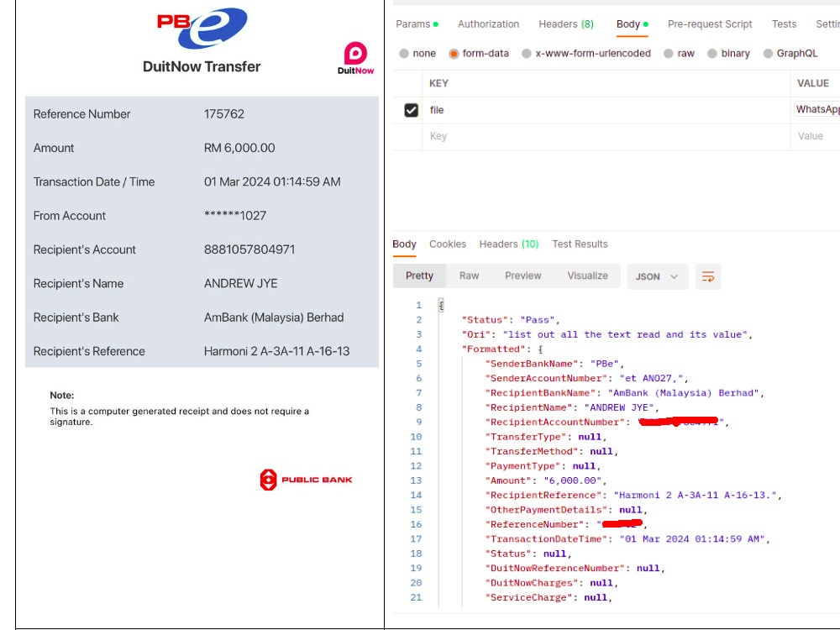Image resolution: width=840 pixels, height=630 pixels.
Task: Switch to request Headers (8) tab
Action: [x=566, y=24]
